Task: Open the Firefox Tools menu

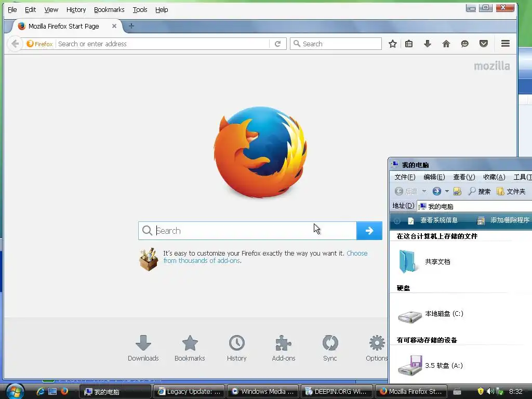Action: (x=140, y=10)
